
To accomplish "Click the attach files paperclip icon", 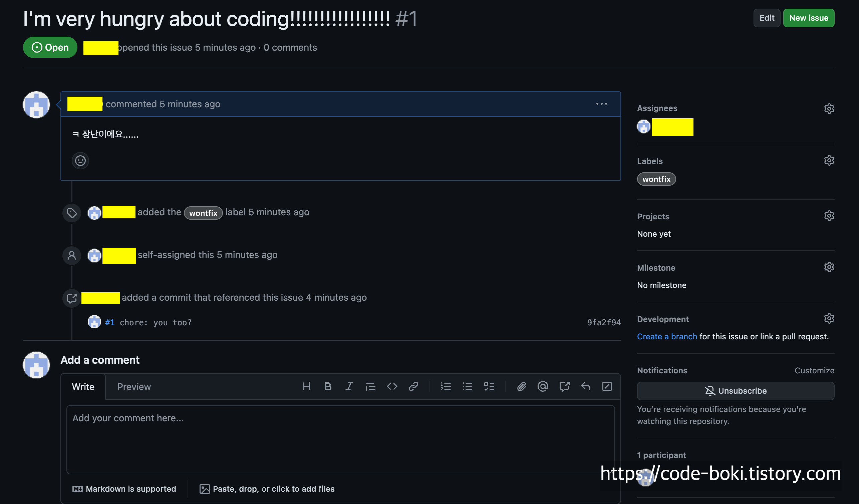I will point(522,387).
